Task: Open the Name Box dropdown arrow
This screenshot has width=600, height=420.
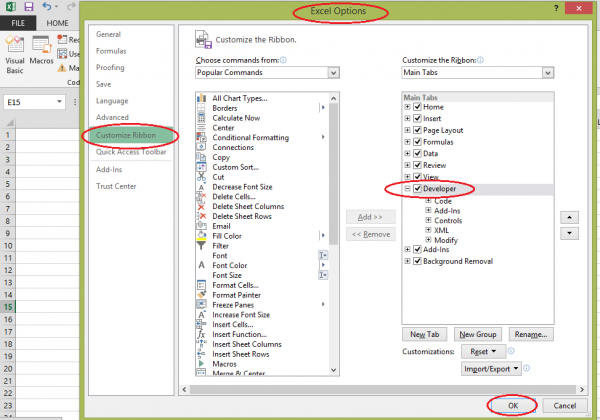Action: (x=59, y=102)
